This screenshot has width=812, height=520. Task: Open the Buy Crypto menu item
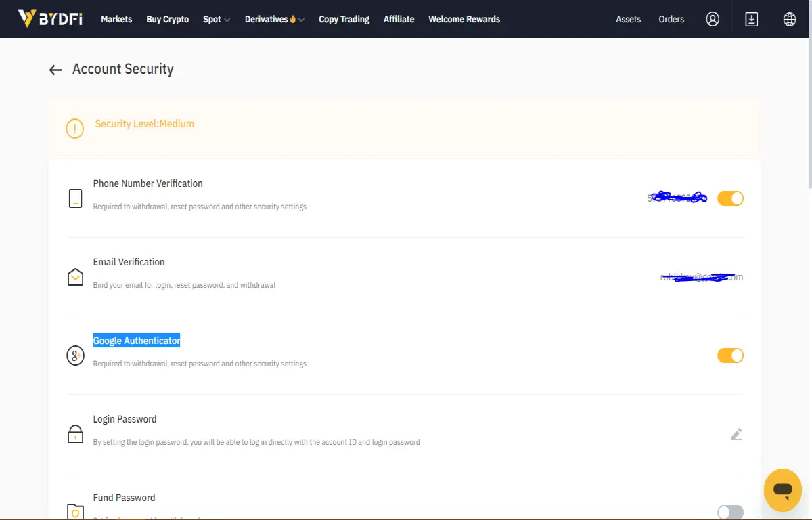[168, 19]
